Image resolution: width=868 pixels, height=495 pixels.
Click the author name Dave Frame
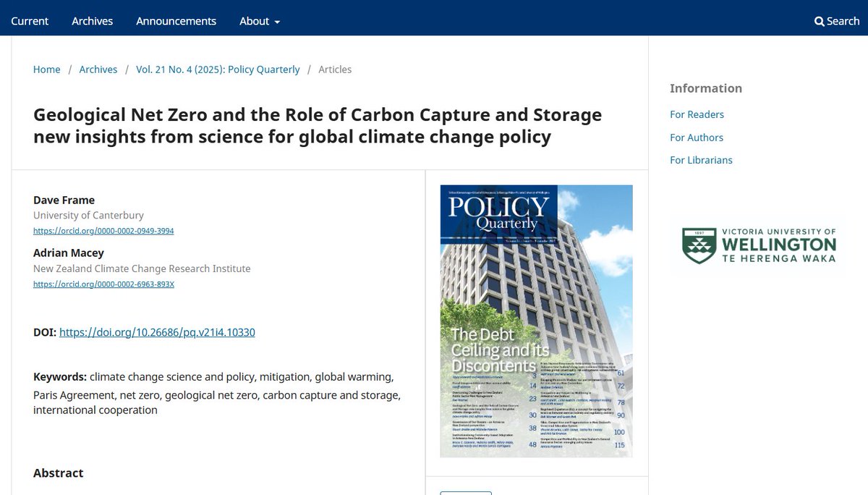tap(64, 200)
